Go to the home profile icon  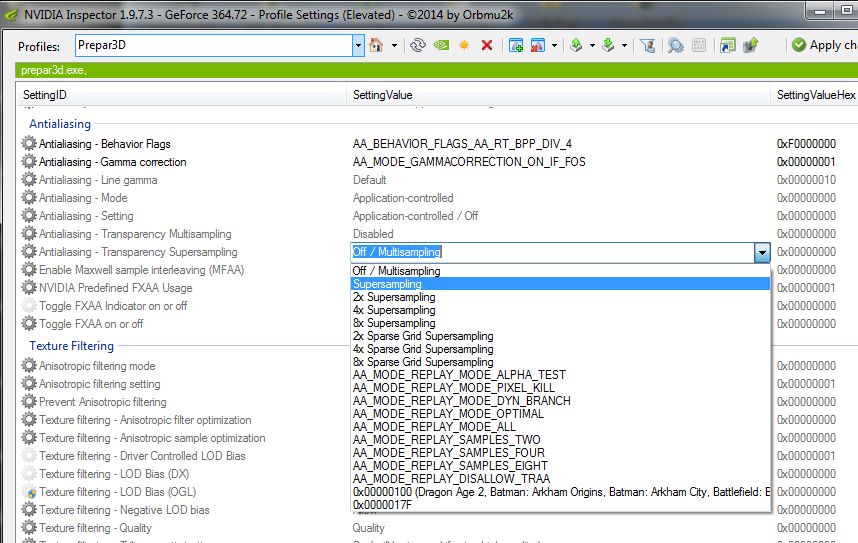click(x=376, y=45)
